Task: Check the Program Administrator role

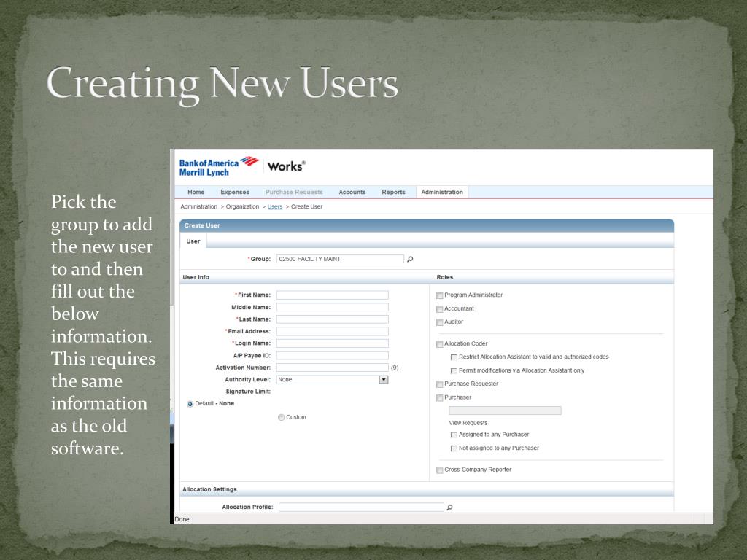Action: (x=440, y=296)
